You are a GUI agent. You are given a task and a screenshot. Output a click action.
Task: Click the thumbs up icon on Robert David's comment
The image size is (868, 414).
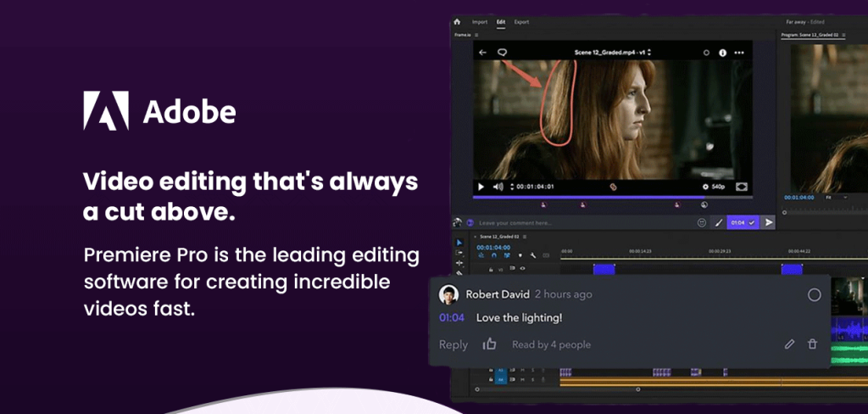pyautogui.click(x=489, y=344)
